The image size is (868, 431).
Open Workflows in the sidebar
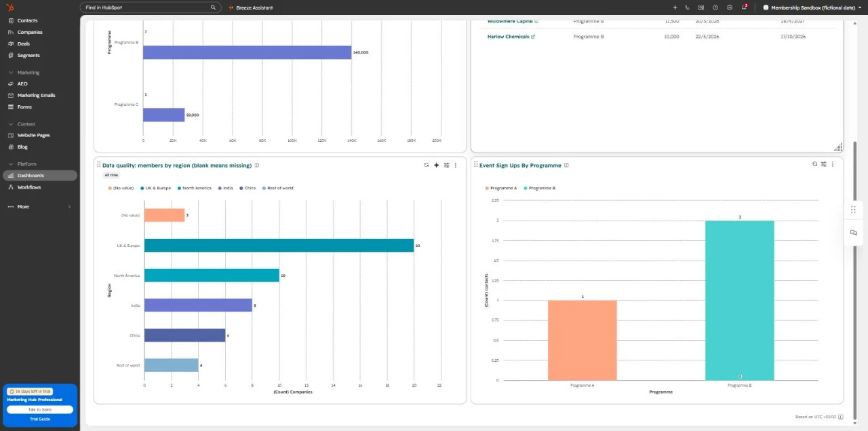[x=29, y=187]
